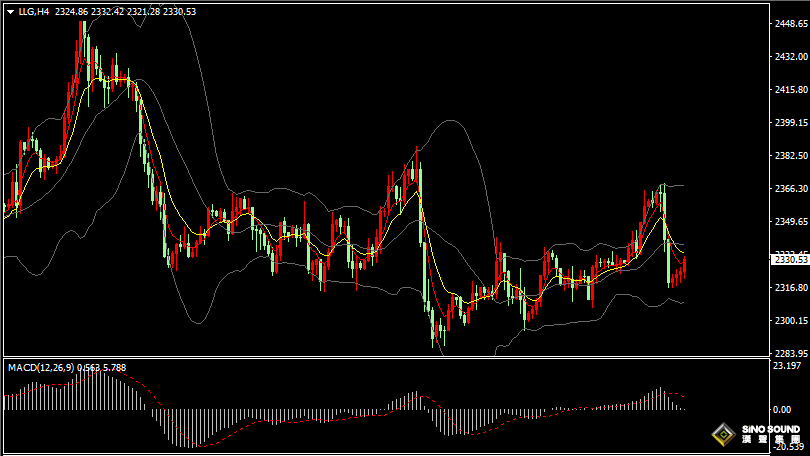Screen dimensions: 810x456
Task: Select the highlighted current price tag 2330.53
Action: coord(789,260)
